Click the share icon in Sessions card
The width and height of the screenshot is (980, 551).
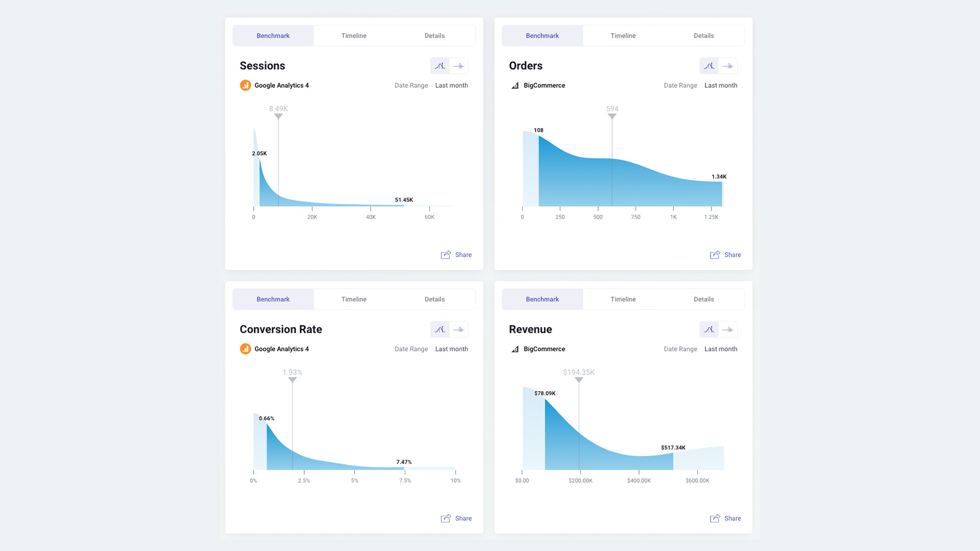pyautogui.click(x=446, y=255)
